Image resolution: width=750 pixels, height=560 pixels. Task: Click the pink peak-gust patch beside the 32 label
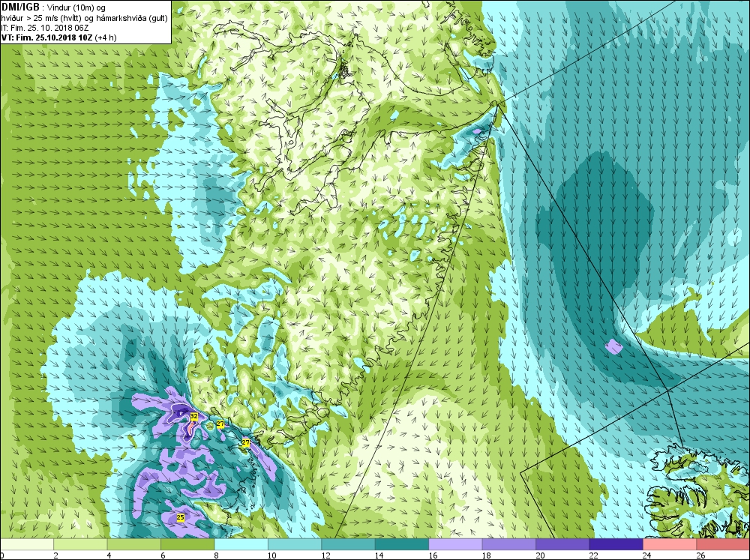pyautogui.click(x=190, y=427)
